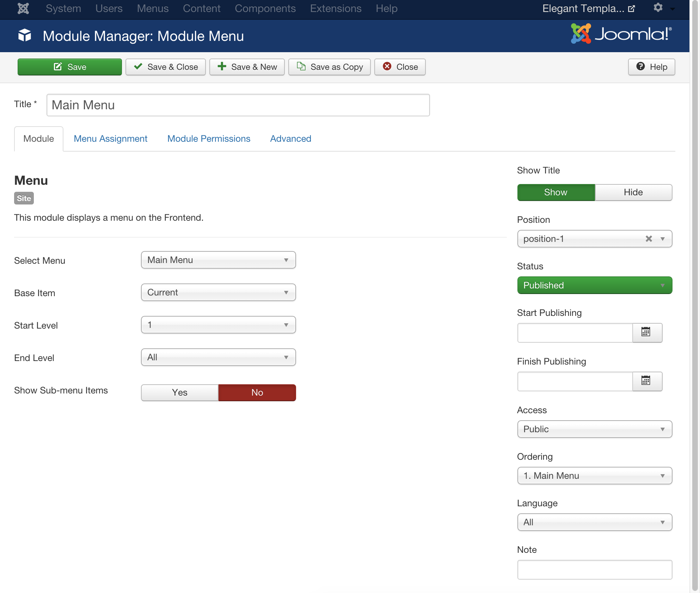Click the Site badge under Menu
Screen dimensions: 700x593
[24, 198]
